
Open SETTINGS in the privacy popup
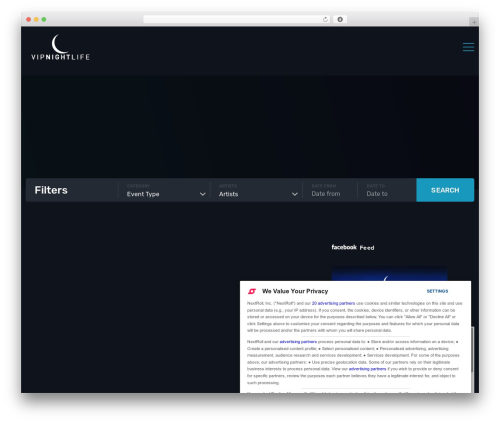437,291
